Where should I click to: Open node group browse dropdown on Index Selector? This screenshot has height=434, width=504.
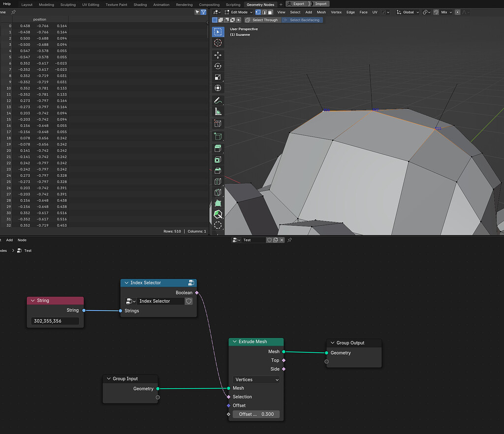coord(130,301)
